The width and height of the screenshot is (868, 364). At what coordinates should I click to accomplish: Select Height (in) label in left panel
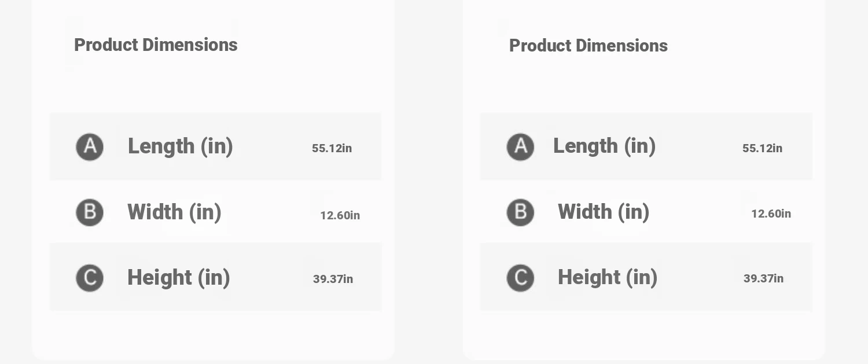[x=179, y=278]
